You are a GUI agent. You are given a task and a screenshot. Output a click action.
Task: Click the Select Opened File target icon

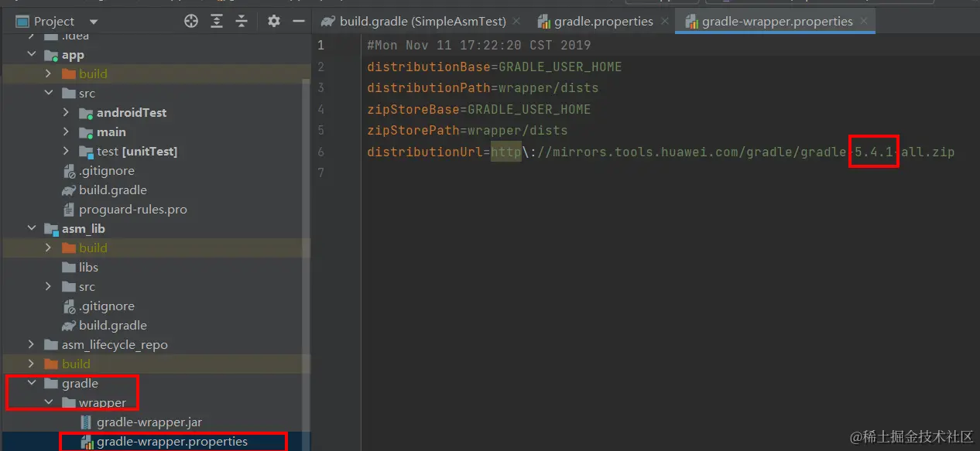pos(191,21)
